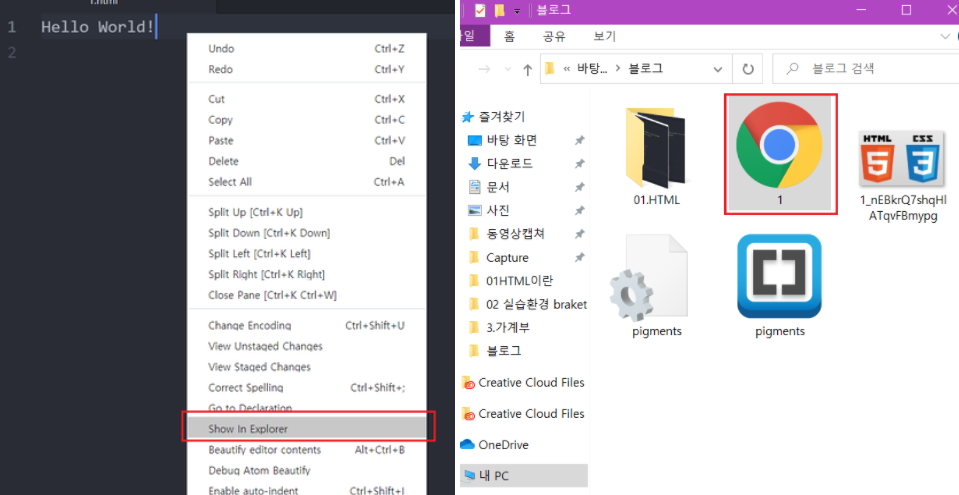Click the pin icon beside Capture
The image size is (959, 495).
[x=579, y=258]
